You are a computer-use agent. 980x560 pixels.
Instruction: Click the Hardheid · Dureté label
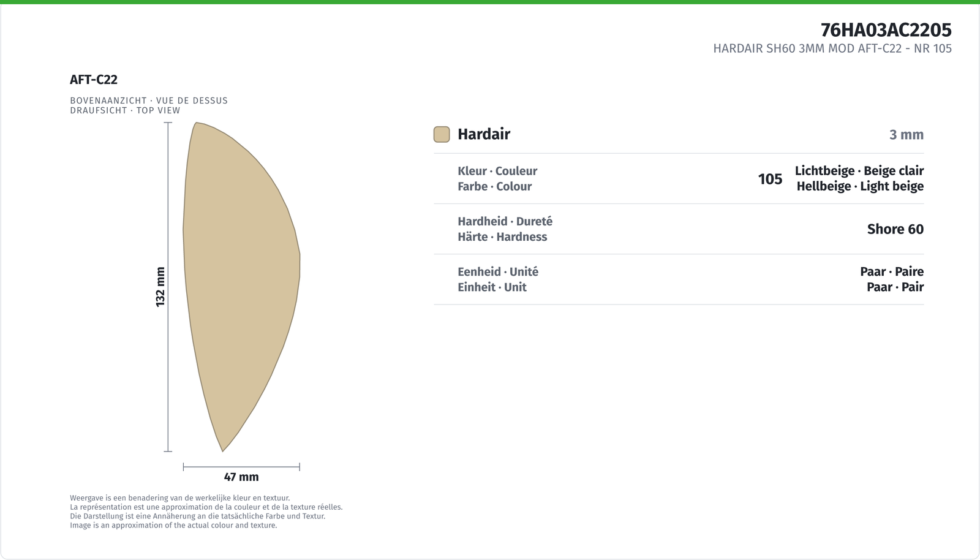click(505, 221)
